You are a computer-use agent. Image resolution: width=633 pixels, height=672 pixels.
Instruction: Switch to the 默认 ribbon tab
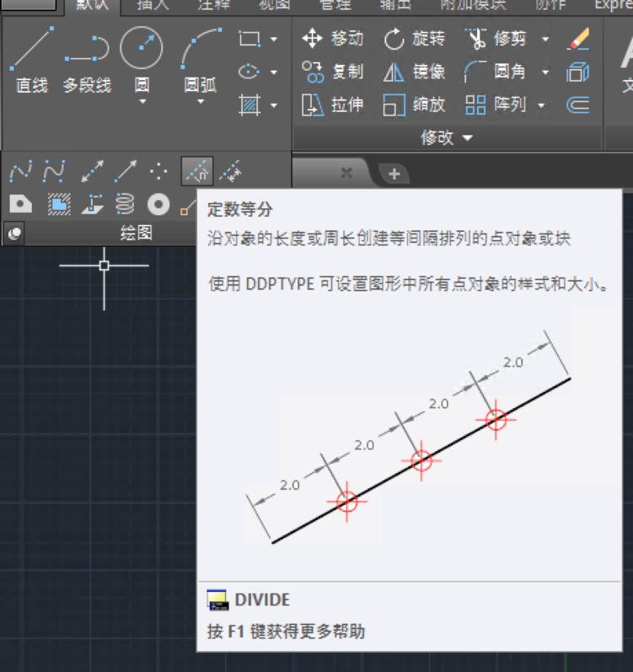[92, 6]
